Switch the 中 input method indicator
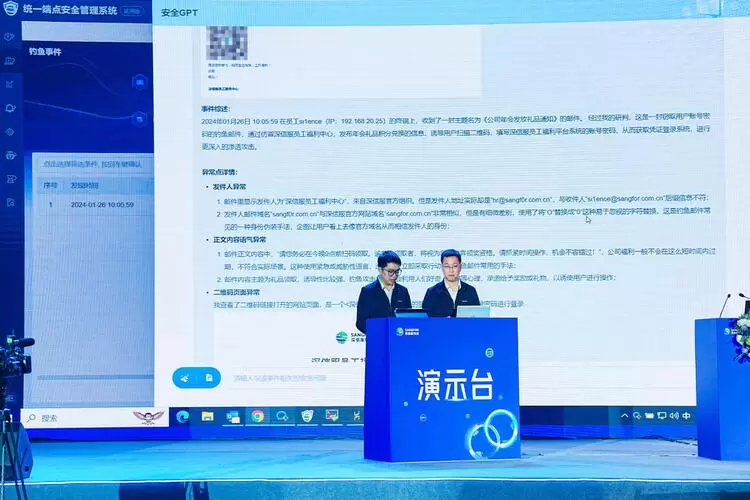Screen dimensions: 750x500 [686, 413]
